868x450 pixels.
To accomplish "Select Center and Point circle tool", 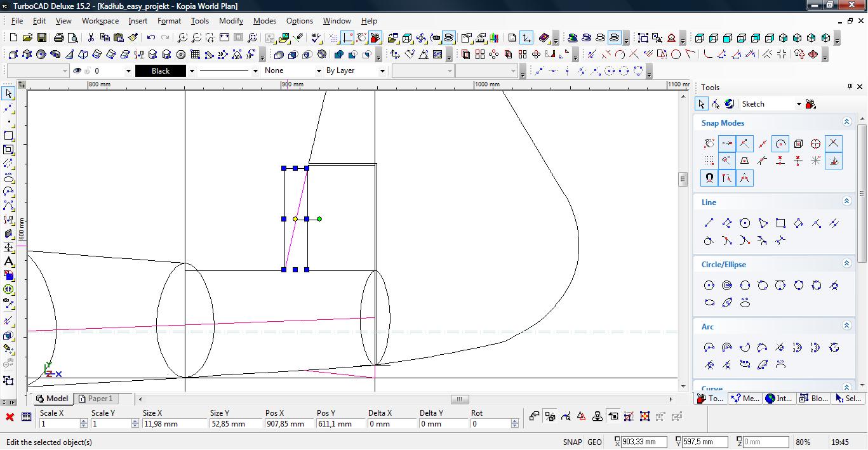I will [709, 286].
